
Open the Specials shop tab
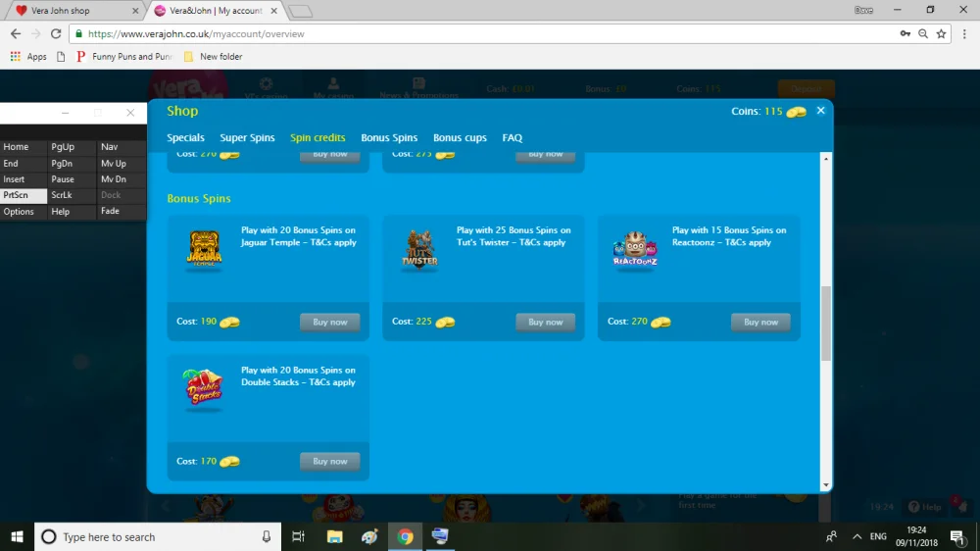185,137
